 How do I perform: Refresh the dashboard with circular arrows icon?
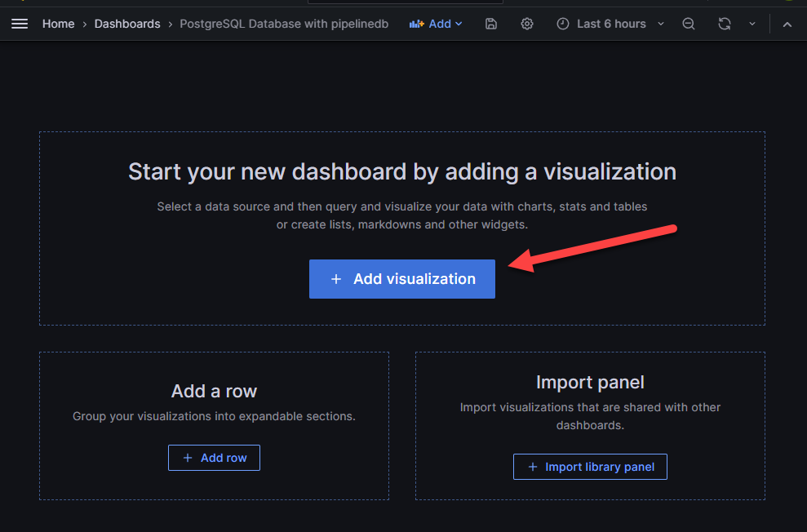(725, 24)
